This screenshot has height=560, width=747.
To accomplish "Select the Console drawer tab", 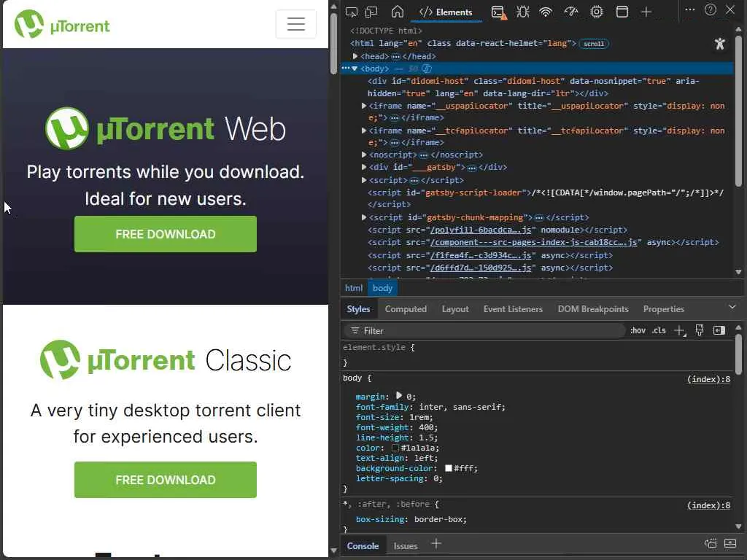I will tap(363, 545).
